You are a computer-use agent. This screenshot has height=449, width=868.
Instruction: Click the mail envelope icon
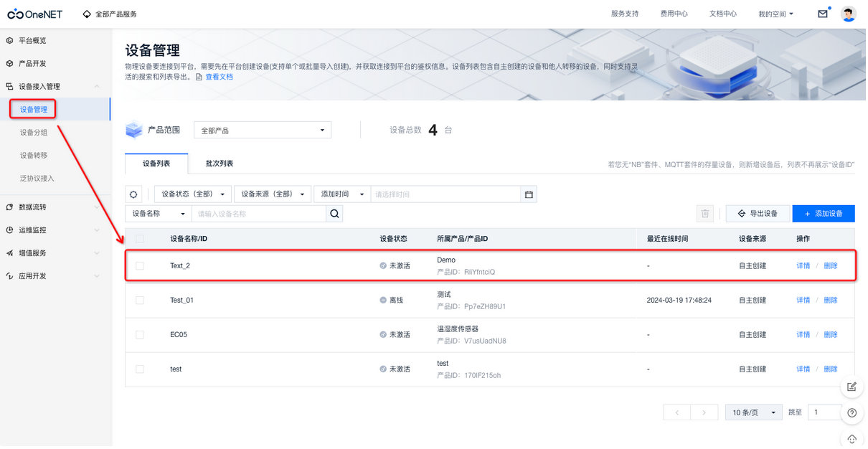coord(822,14)
